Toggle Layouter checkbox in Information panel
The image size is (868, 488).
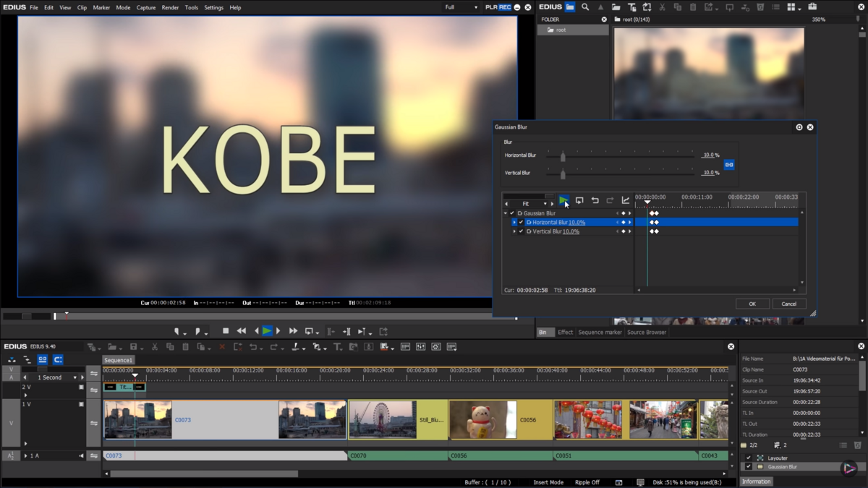[749, 458]
